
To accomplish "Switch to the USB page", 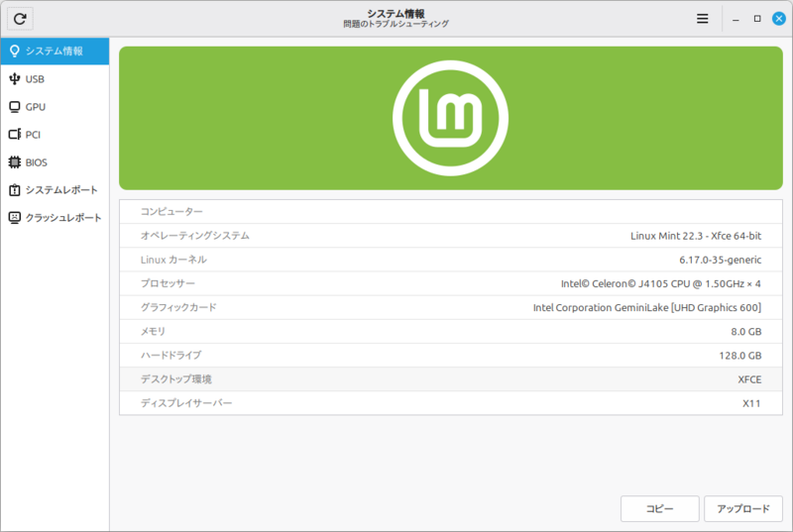I will point(55,79).
